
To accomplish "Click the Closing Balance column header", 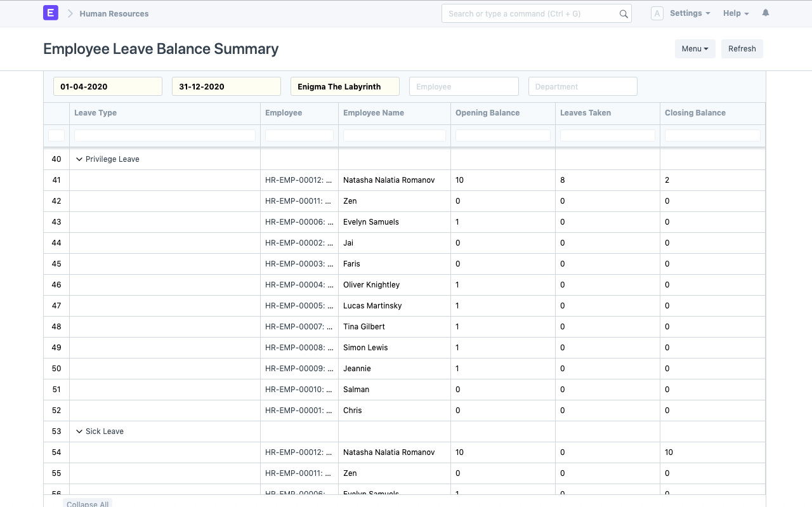I will (x=712, y=113).
